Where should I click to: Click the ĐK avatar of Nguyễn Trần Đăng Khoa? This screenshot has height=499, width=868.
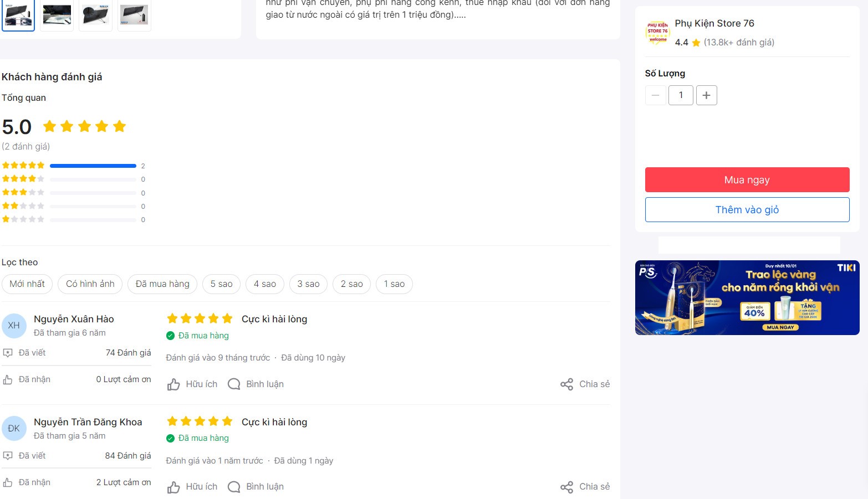pos(14,429)
